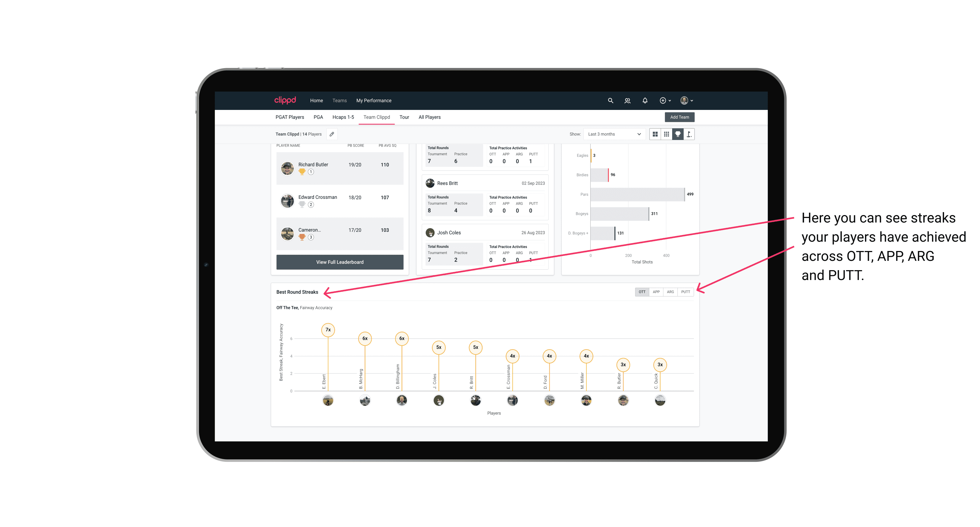This screenshot has width=980, height=527.
Task: Click the search icon in the top navigation
Action: click(x=610, y=101)
